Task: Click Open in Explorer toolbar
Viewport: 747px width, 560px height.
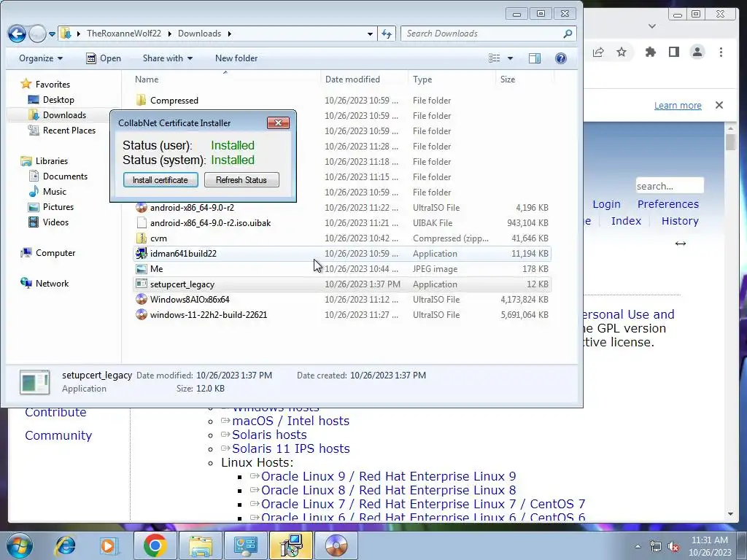Action: pyautogui.click(x=104, y=58)
